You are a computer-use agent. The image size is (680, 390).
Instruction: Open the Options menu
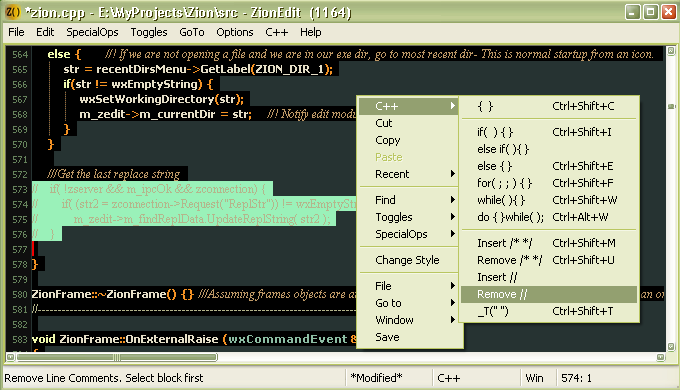(235, 32)
